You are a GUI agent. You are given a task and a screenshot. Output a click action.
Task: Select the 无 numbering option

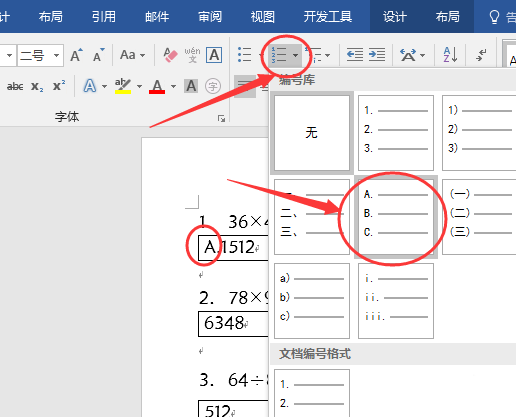coord(312,133)
